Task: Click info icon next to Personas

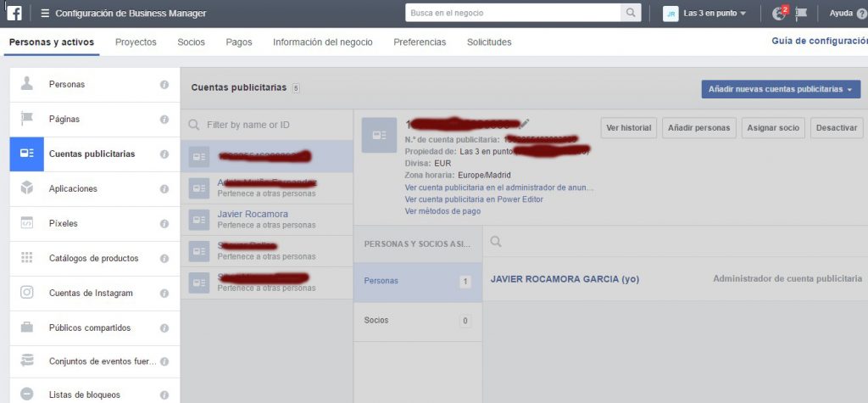Action: click(x=164, y=84)
